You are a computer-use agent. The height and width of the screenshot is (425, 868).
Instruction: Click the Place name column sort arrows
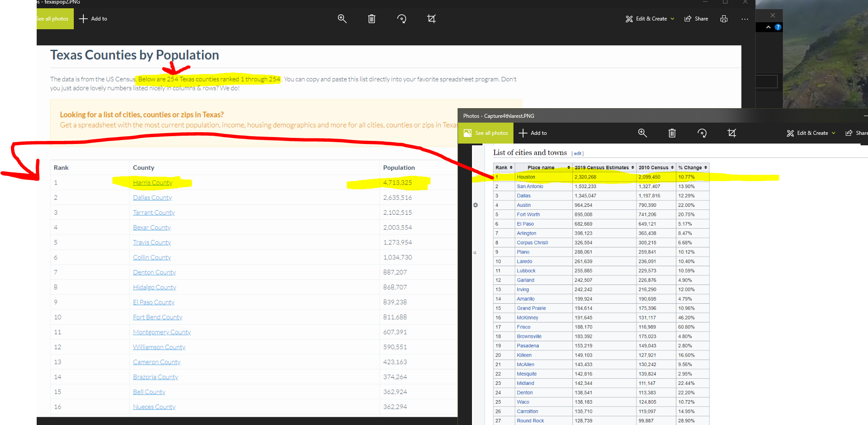click(x=568, y=168)
